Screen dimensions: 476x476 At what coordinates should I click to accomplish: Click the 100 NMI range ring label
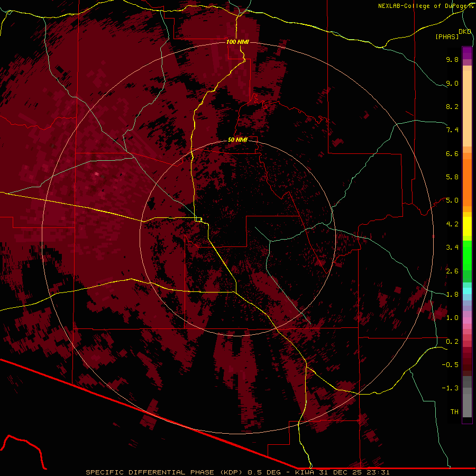click(x=237, y=42)
